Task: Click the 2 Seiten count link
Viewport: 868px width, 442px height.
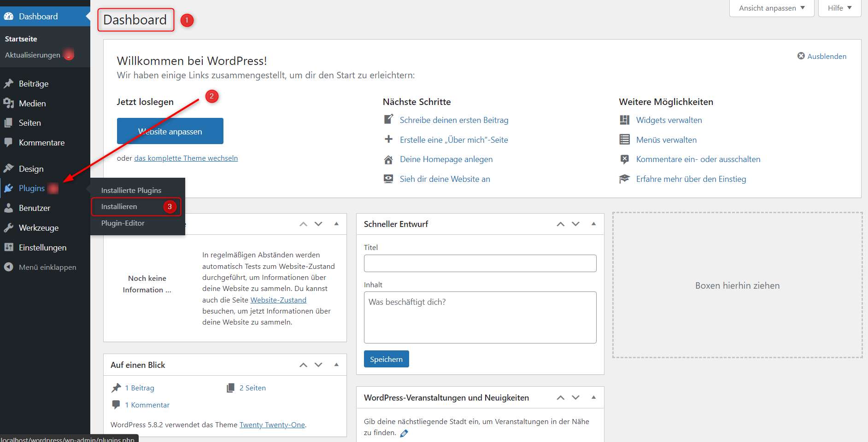Action: [252, 388]
